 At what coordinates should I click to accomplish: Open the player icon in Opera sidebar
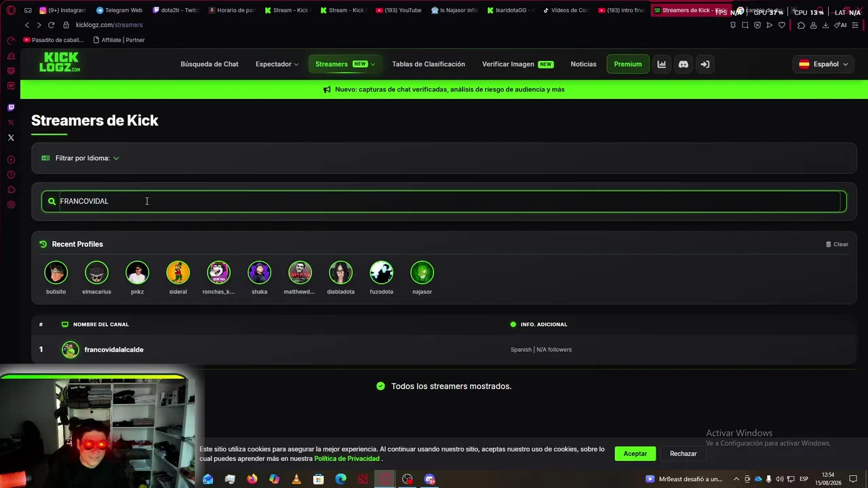point(11,160)
